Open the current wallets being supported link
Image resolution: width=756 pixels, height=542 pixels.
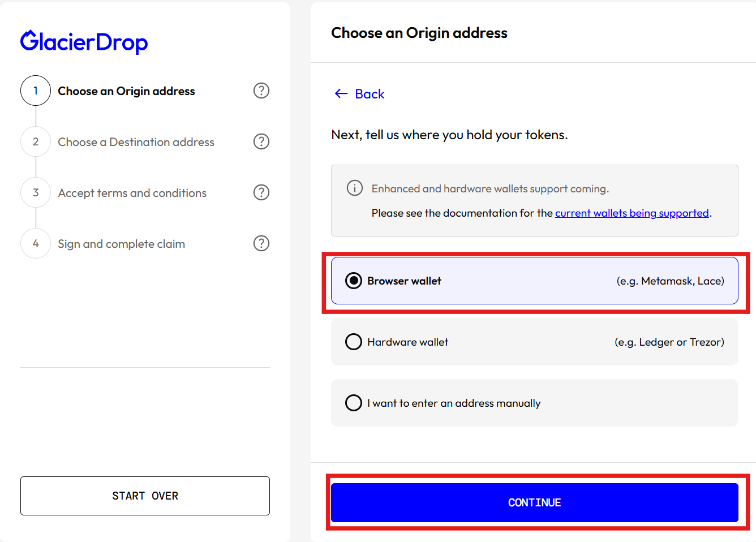[x=632, y=213]
